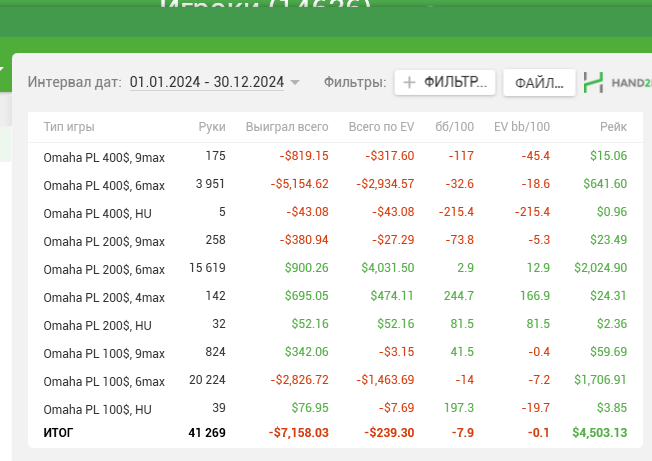Open the date interval 01.01.2024 - 30.12.2024 picker
Screen dimensions: 652x461
(x=207, y=82)
